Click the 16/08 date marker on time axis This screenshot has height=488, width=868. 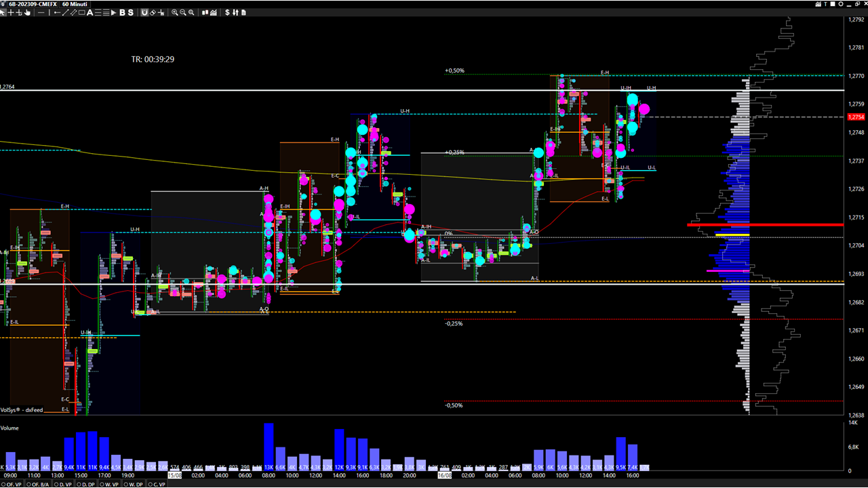(446, 476)
